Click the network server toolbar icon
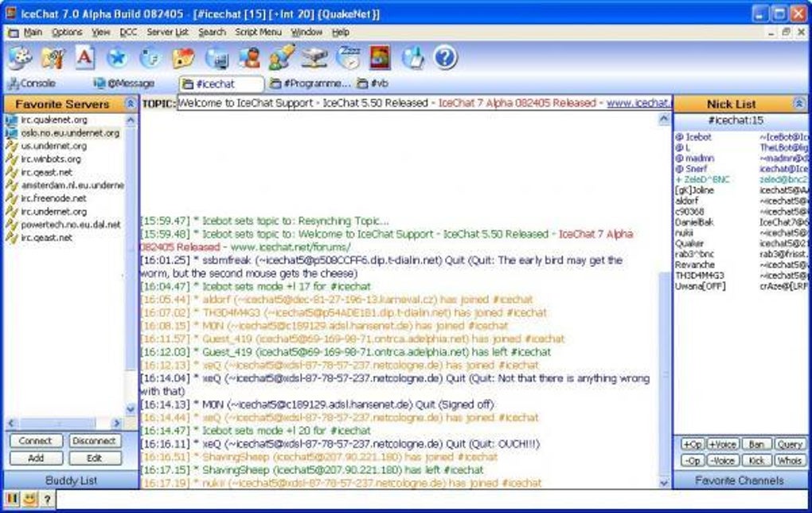The image size is (812, 513). coord(315,58)
